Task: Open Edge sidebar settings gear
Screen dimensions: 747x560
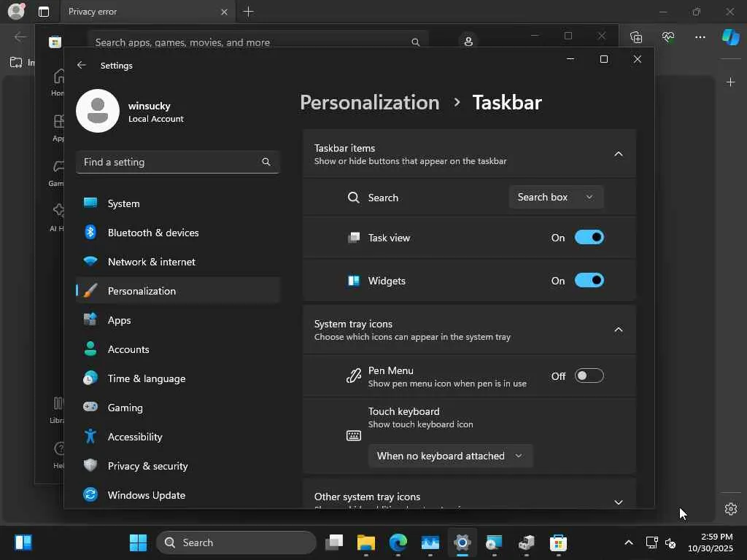Action: click(731, 509)
